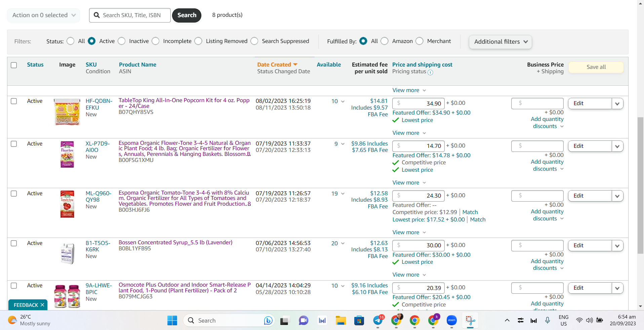
Task: Open the Windows Start menu
Action: pos(172,321)
